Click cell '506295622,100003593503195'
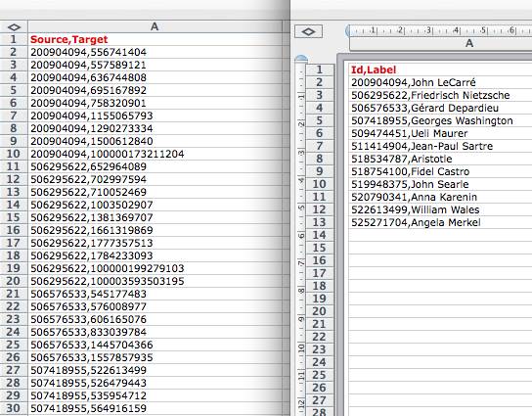The height and width of the screenshot is (416, 532). pyautogui.click(x=155, y=281)
